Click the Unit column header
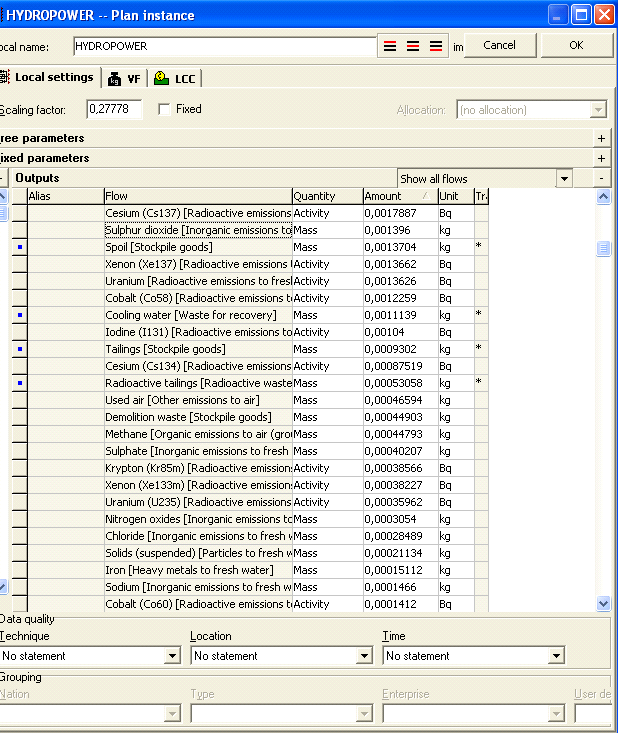Screen dimensions: 618x733 [x=456, y=196]
